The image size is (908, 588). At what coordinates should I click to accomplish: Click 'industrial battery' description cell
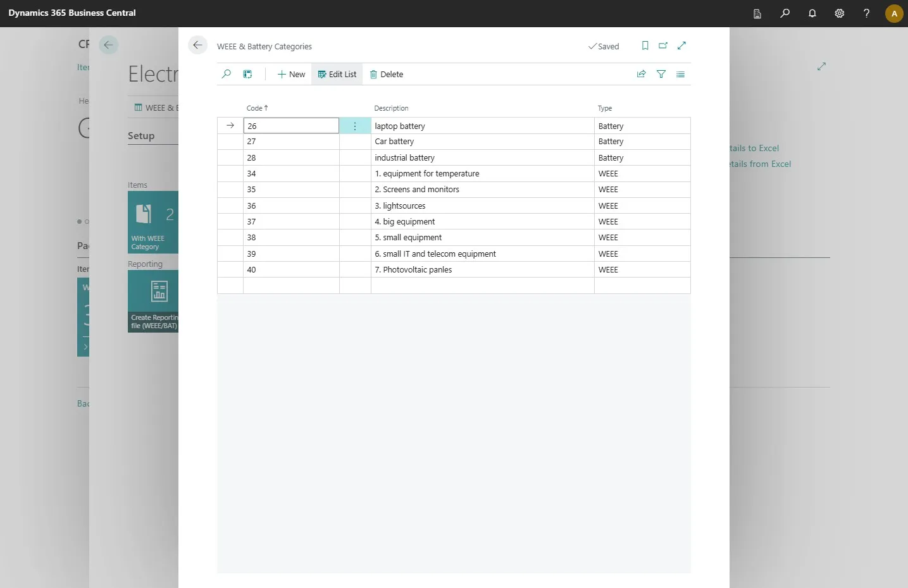483,157
